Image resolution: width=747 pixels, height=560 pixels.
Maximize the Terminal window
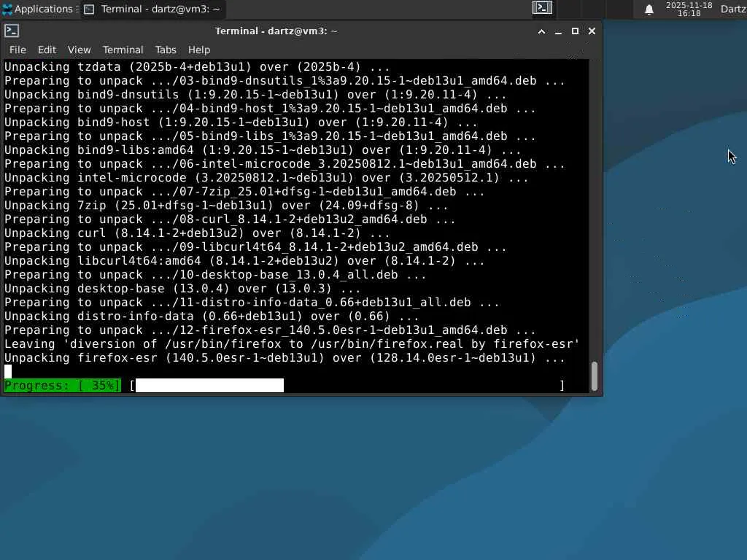click(x=575, y=31)
